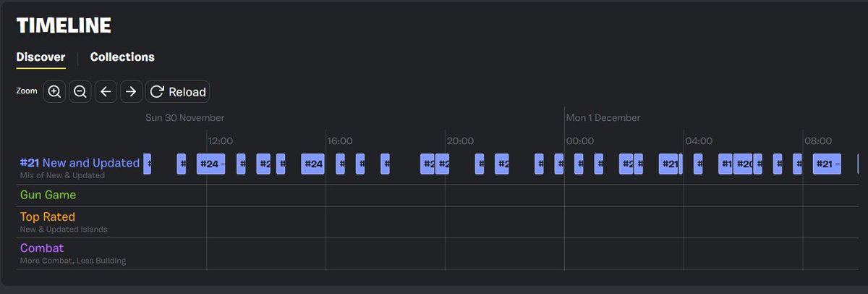Open the Collections tab

pyautogui.click(x=122, y=57)
